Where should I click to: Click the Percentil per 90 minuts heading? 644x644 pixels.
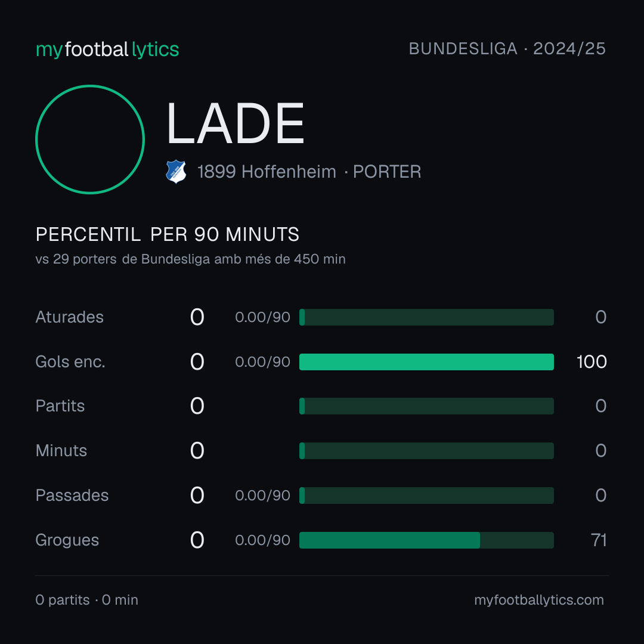[x=167, y=234]
